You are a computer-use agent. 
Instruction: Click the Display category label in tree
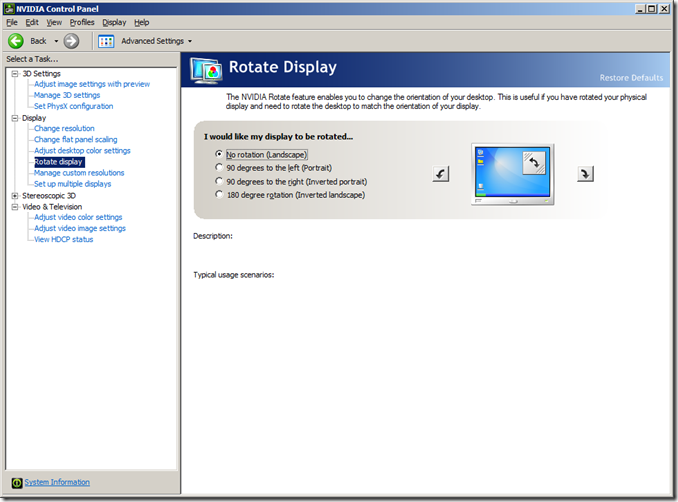click(x=34, y=118)
